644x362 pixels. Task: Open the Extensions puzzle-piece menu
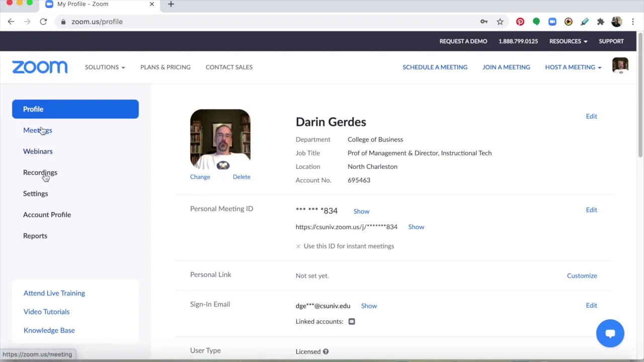[x=601, y=22]
